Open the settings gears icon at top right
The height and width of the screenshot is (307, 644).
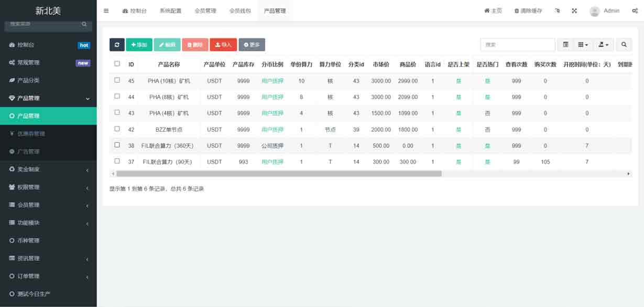[x=635, y=10]
